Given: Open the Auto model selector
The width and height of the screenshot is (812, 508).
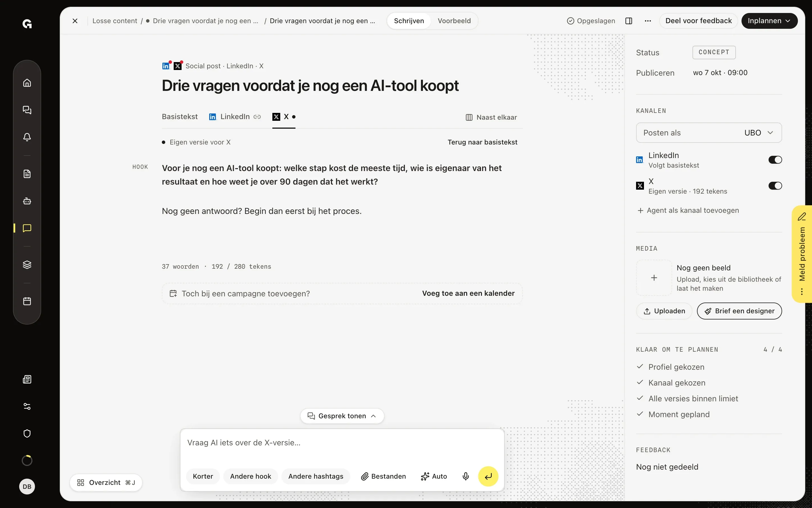Looking at the screenshot, I should (x=434, y=476).
